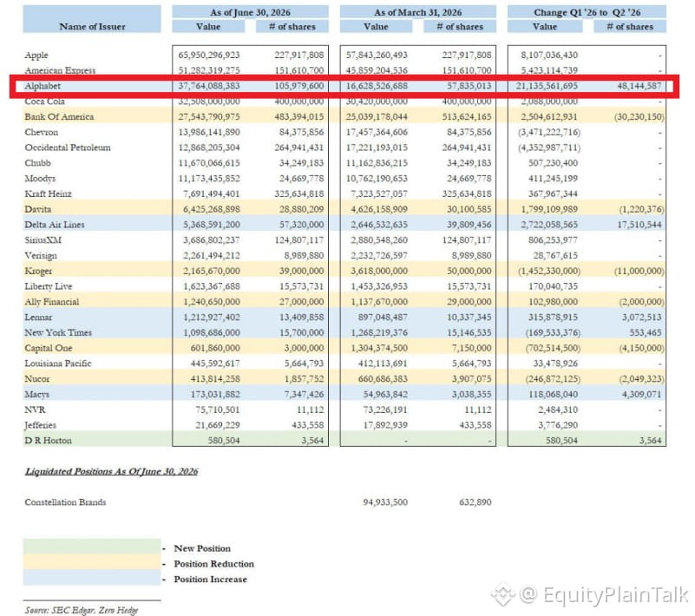
Task: Click the Liquidated Positions As Of June 30 heading
Action: click(x=111, y=471)
